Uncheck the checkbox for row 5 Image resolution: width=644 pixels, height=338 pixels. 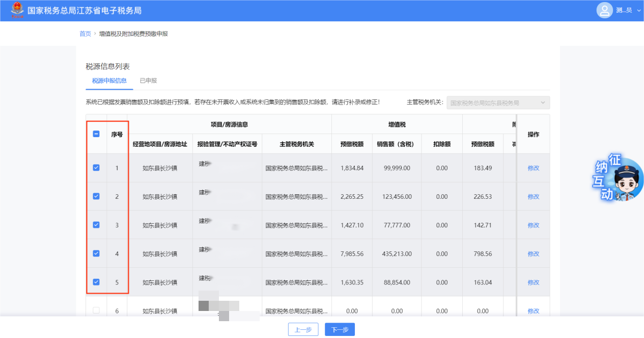[x=96, y=282]
